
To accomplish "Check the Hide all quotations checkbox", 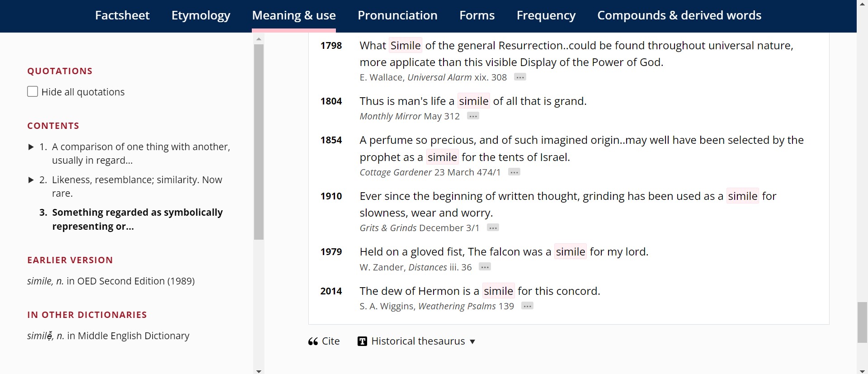I will [x=33, y=92].
